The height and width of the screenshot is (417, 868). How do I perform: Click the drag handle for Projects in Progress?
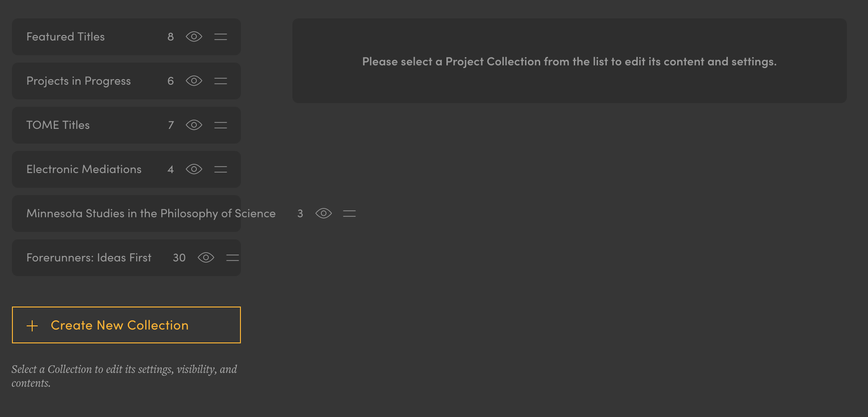221,81
